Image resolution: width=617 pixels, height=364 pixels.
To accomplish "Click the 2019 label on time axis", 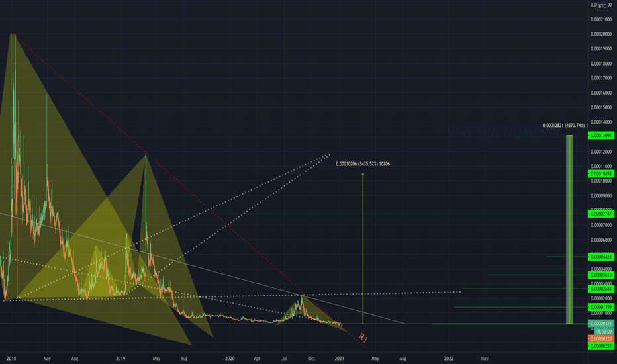I will pos(120,359).
